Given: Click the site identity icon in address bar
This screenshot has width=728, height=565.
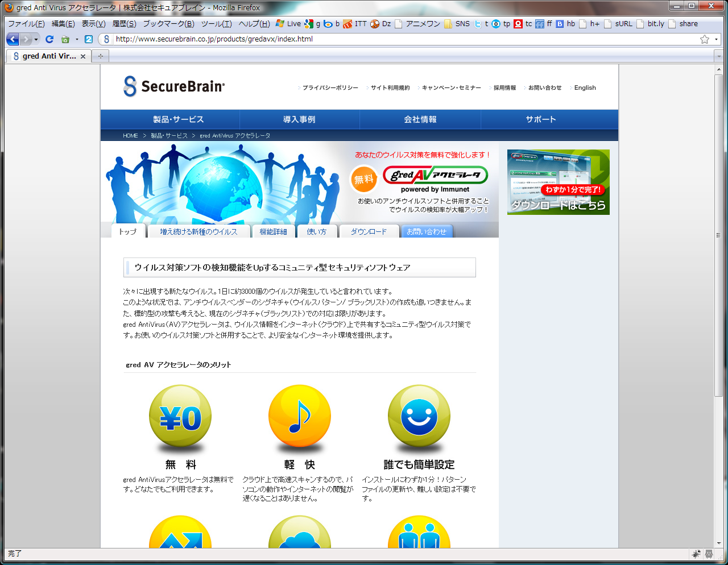Looking at the screenshot, I should [106, 39].
